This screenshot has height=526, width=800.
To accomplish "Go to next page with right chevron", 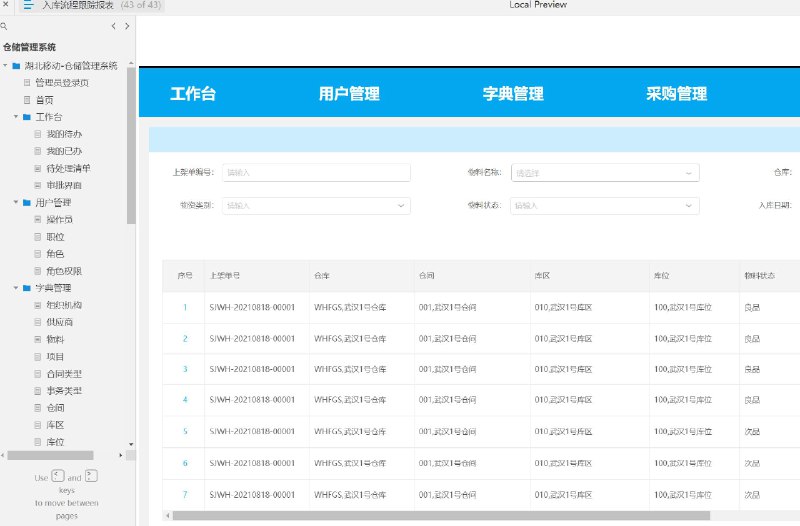I will click(x=127, y=26).
